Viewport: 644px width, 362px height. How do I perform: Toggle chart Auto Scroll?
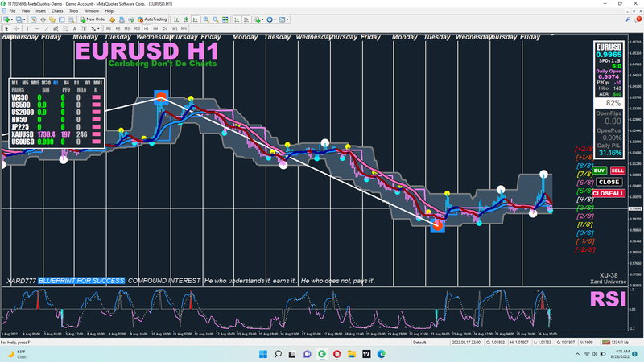tap(237, 19)
